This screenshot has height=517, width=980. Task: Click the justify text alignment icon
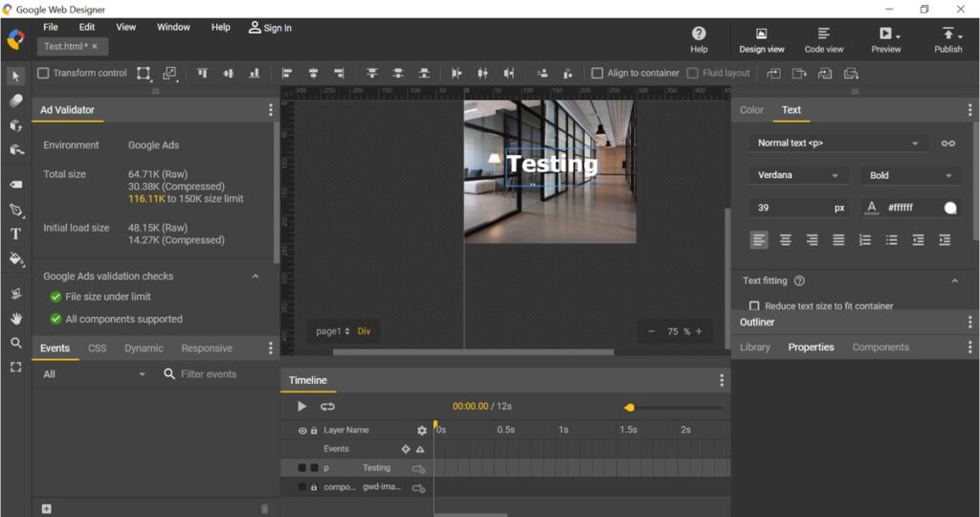click(x=838, y=240)
